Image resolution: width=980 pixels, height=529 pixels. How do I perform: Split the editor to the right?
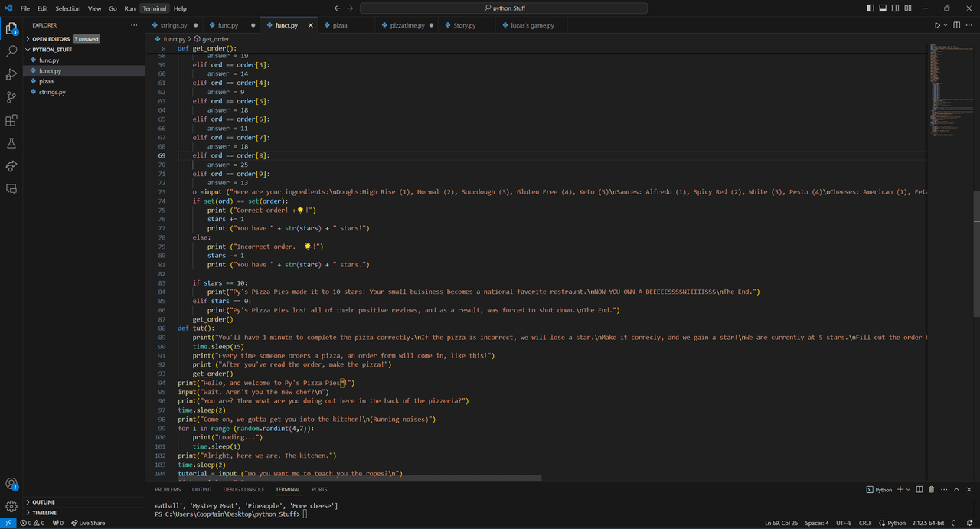tap(957, 25)
